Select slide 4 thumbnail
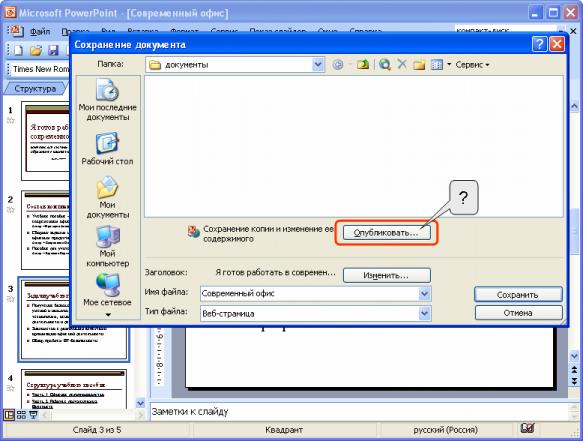Viewport: 583px width, 441px height. 74,389
